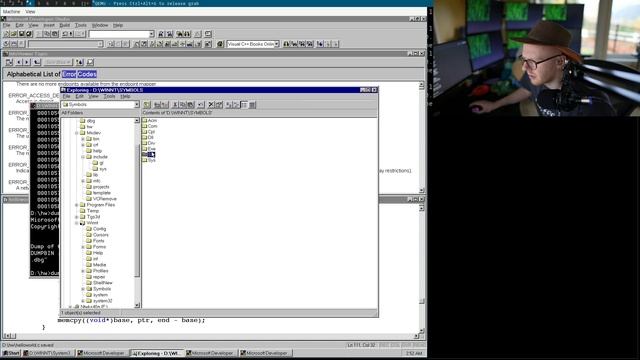The height and width of the screenshot is (360, 640).
Task: Open Window menu in Developer Studio
Action: pos(100,25)
